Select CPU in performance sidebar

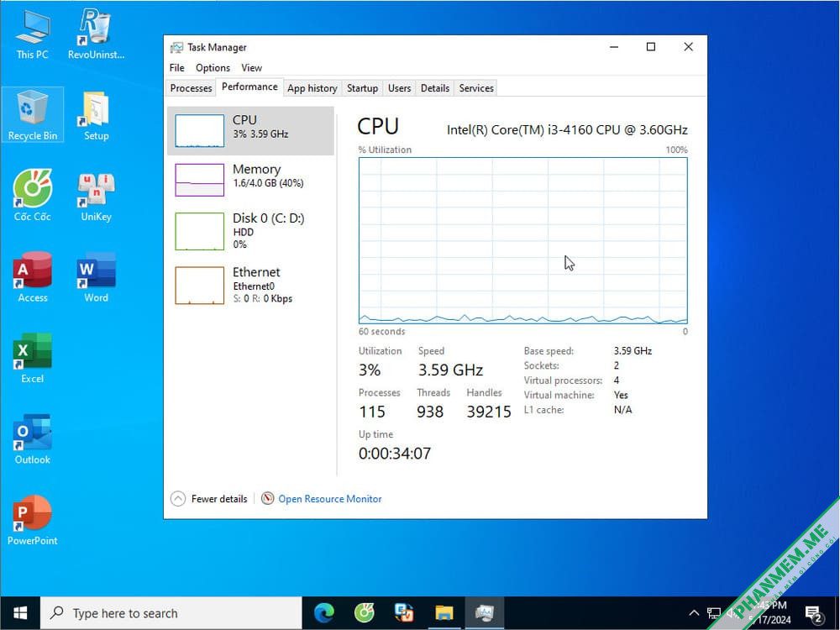250,131
